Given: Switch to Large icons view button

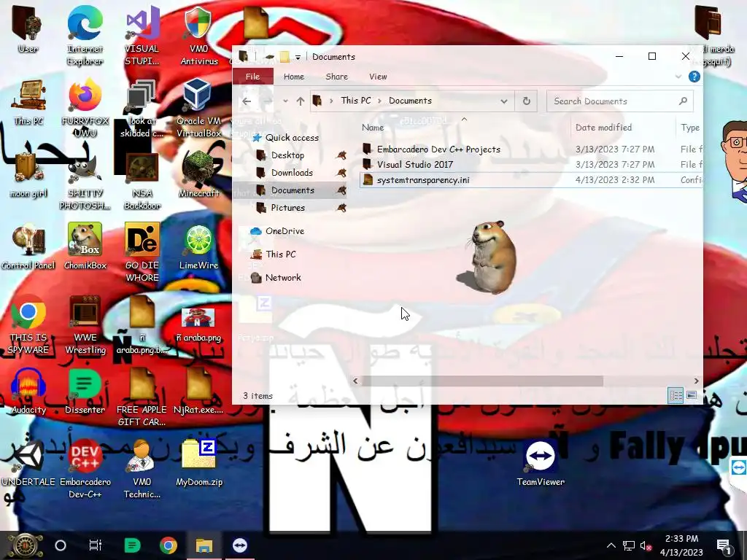Looking at the screenshot, I should pyautogui.click(x=692, y=395).
